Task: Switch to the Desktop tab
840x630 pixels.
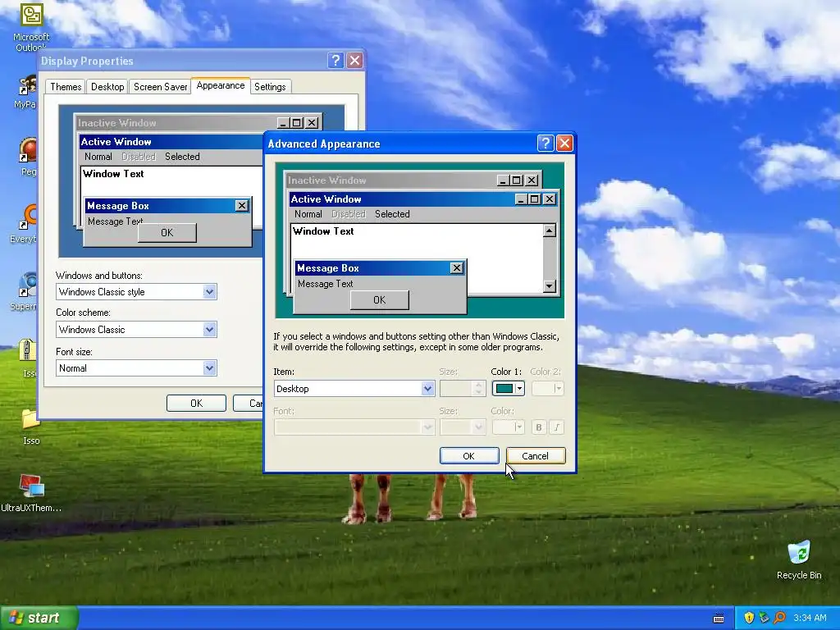Action: coord(107,87)
